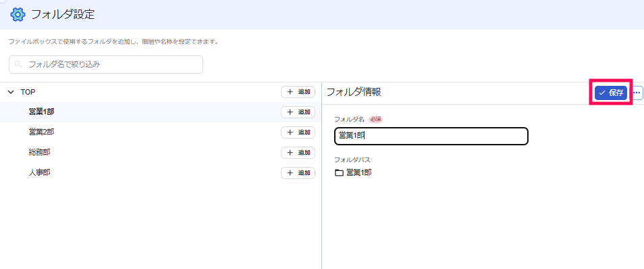Click the gear icon beside フォルダ設定
This screenshot has height=269, width=644.
point(18,15)
